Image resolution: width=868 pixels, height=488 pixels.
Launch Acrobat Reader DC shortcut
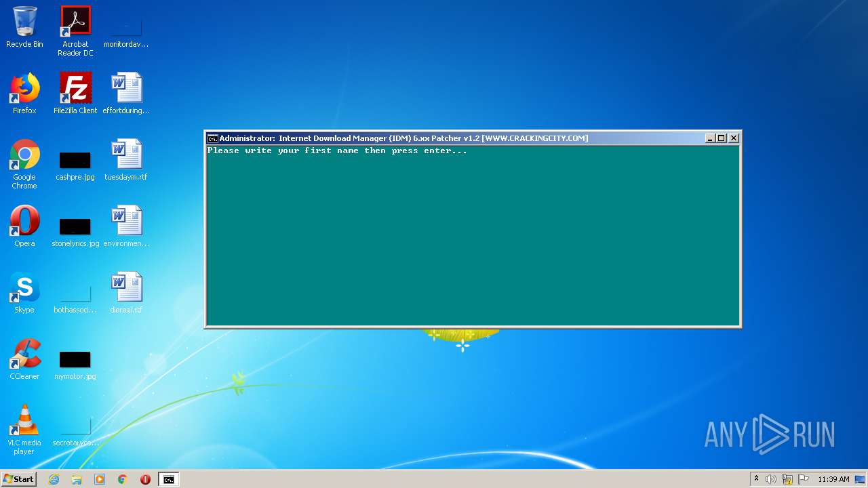[x=75, y=31]
